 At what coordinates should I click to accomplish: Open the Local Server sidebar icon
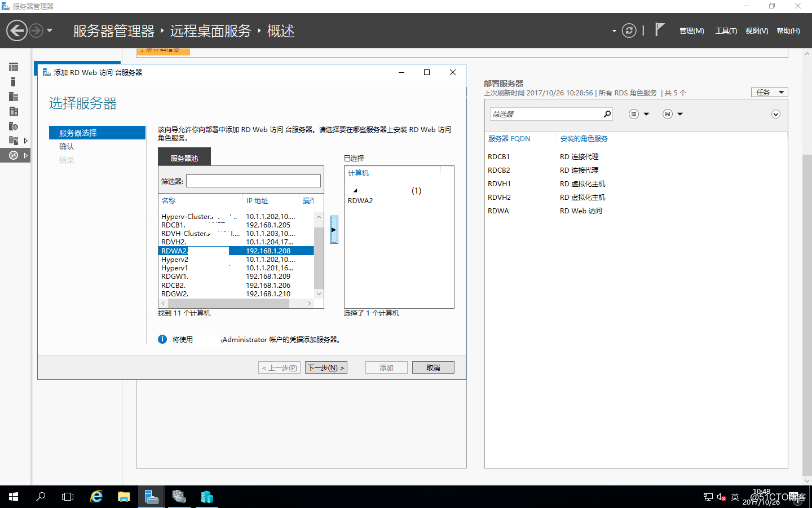14,82
